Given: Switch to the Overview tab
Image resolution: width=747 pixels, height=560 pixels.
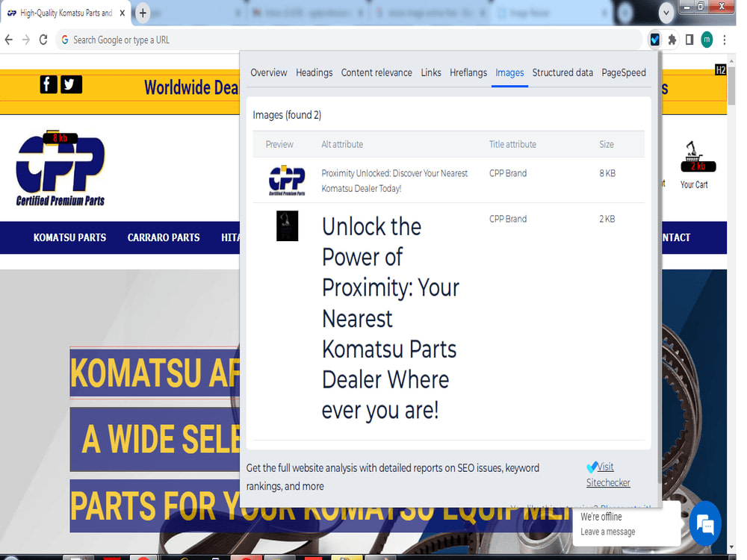Looking at the screenshot, I should click(269, 72).
